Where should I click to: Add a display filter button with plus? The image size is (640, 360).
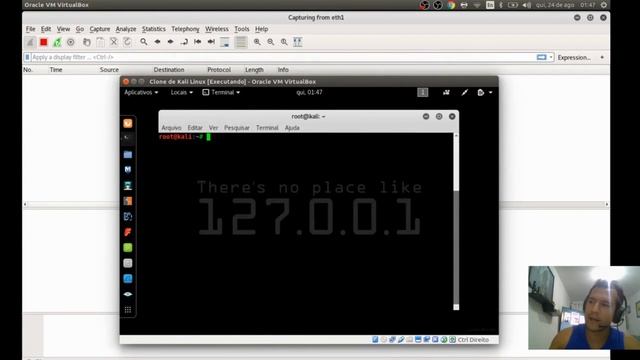(x=602, y=57)
